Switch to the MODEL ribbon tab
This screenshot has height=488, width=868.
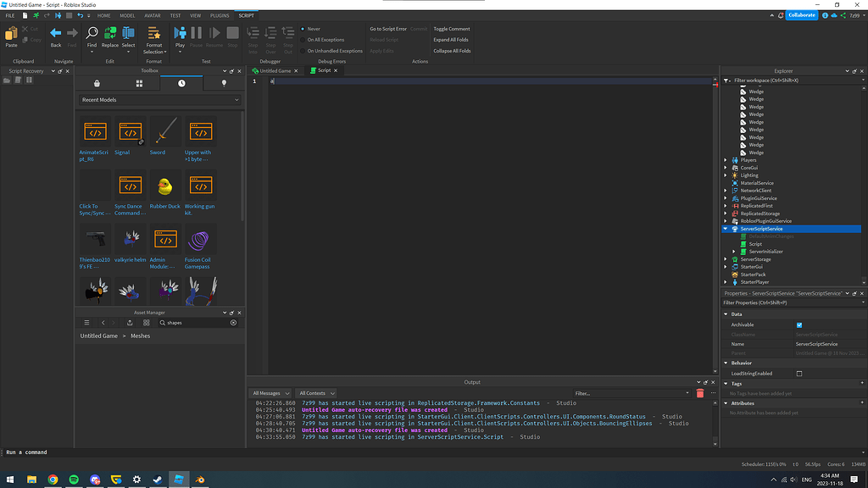pyautogui.click(x=127, y=15)
